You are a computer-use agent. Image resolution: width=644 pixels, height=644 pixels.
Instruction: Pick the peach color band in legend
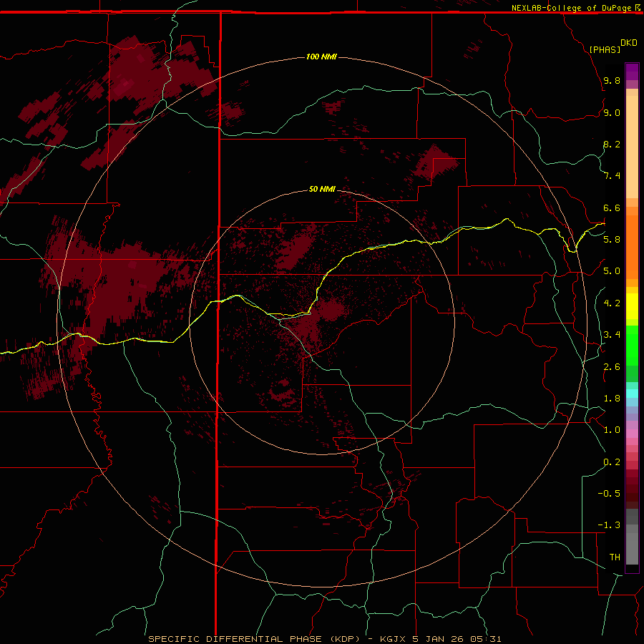tap(632, 147)
